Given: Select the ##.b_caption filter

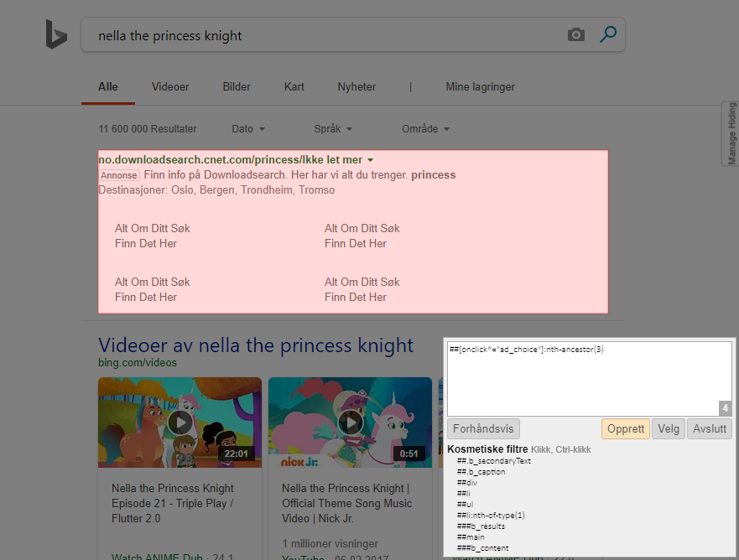Looking at the screenshot, I should pos(481,471).
